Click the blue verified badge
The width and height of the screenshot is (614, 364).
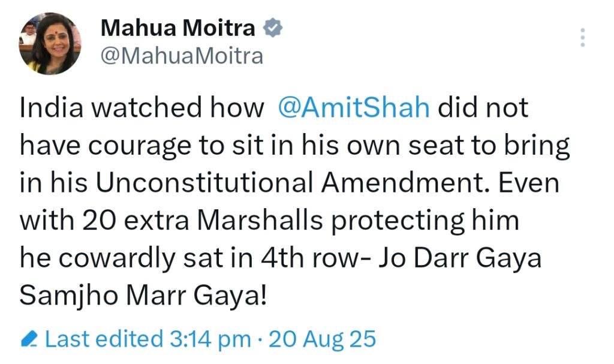(x=273, y=28)
